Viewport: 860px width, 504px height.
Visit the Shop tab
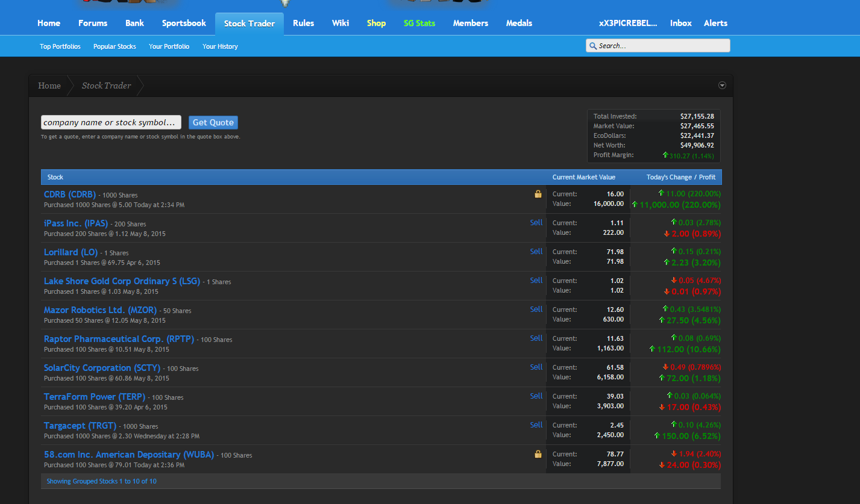coord(376,23)
